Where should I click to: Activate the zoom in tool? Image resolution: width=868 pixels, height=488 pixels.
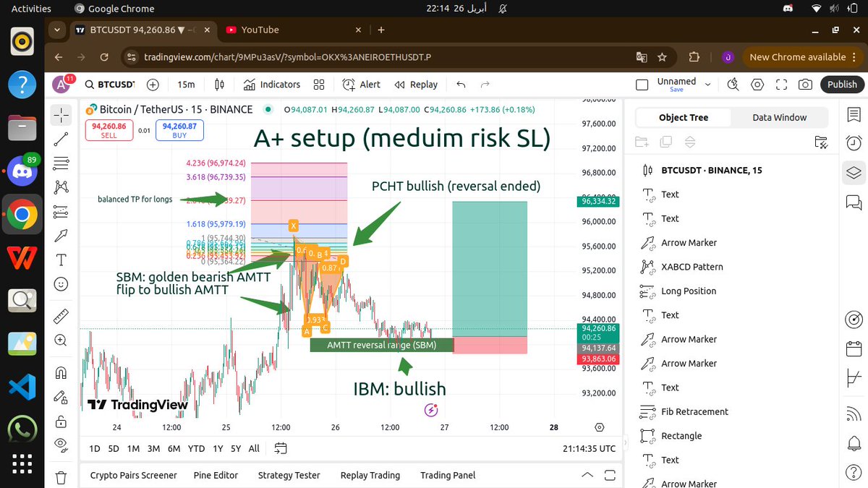click(61, 340)
